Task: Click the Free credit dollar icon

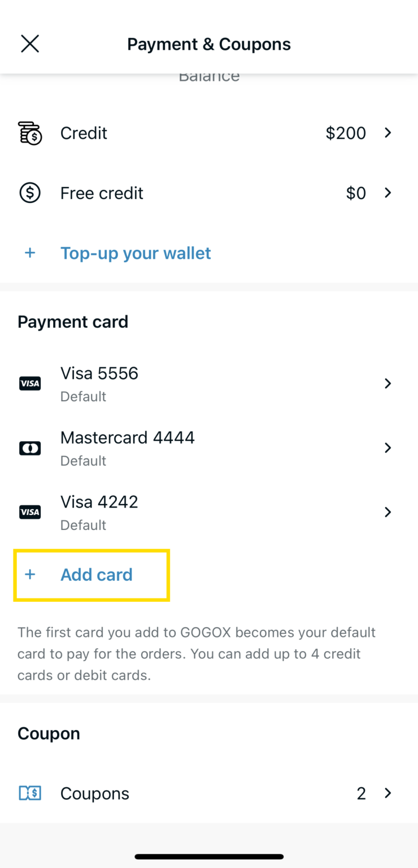Action: point(30,193)
